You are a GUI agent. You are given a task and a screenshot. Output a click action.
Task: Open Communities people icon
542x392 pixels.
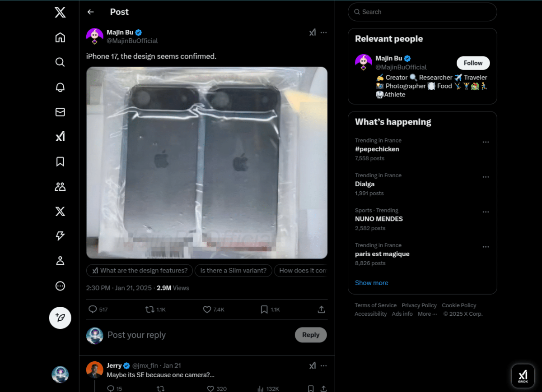[x=60, y=186]
